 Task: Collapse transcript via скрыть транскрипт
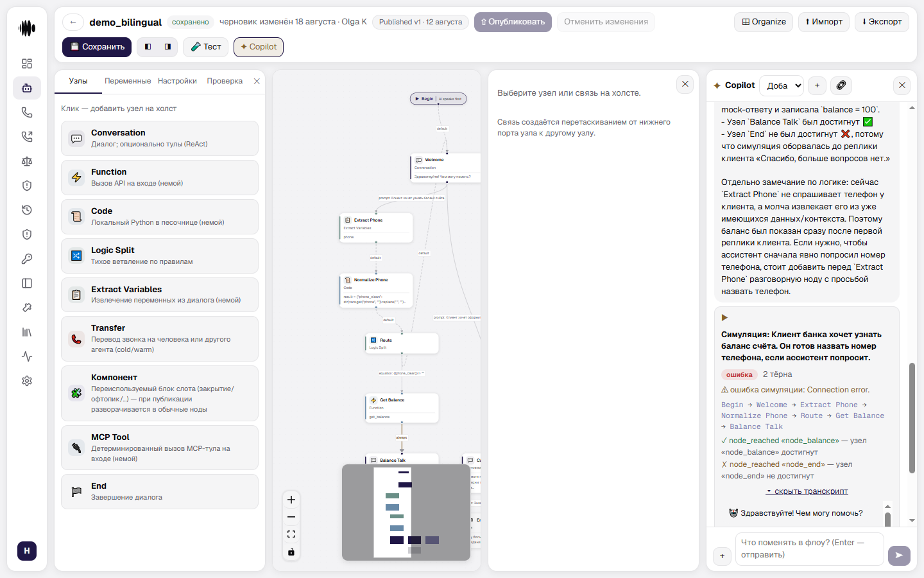[x=807, y=491]
